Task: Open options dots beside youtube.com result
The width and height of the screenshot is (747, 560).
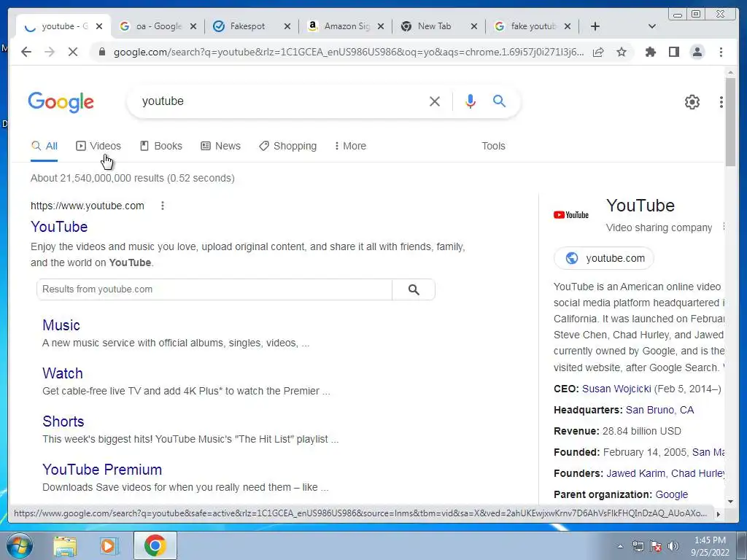Action: pos(163,206)
